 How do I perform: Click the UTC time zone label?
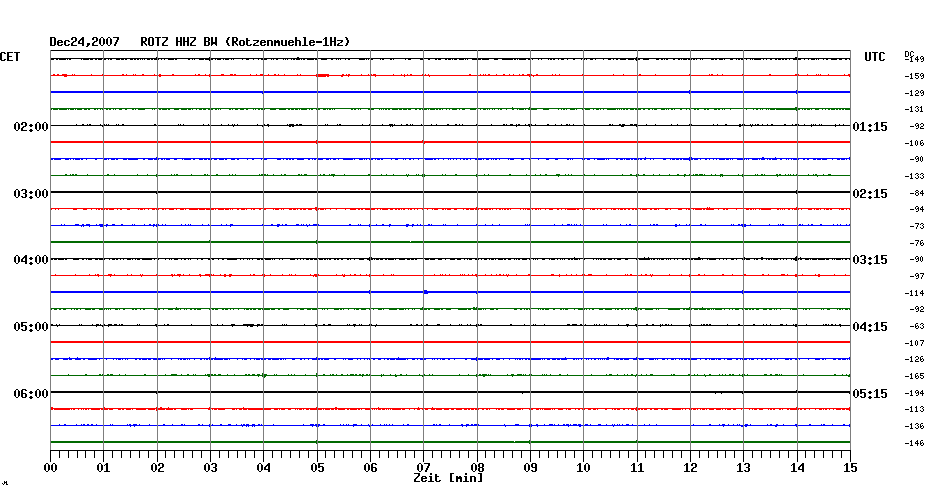pyautogui.click(x=875, y=57)
